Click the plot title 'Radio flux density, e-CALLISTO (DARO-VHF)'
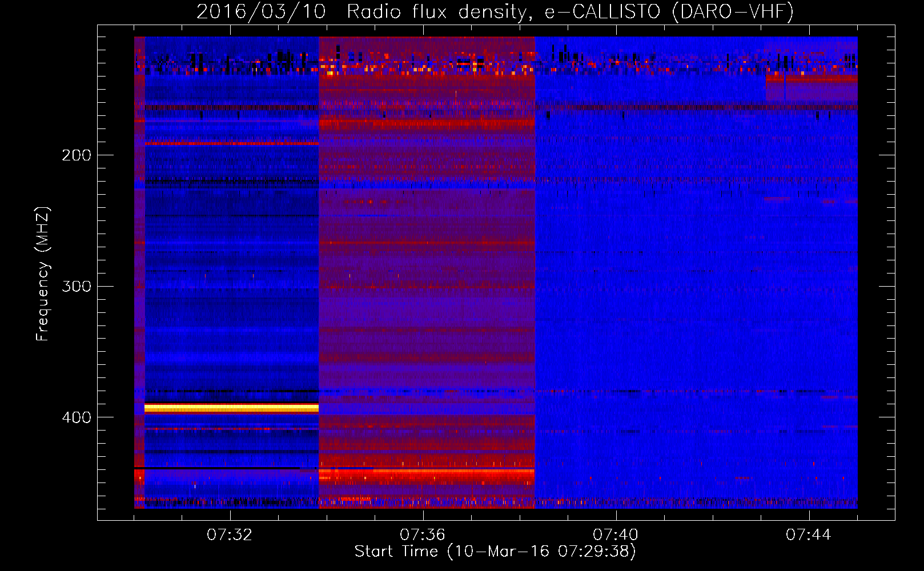The width and height of the screenshot is (924, 571). tap(570, 11)
